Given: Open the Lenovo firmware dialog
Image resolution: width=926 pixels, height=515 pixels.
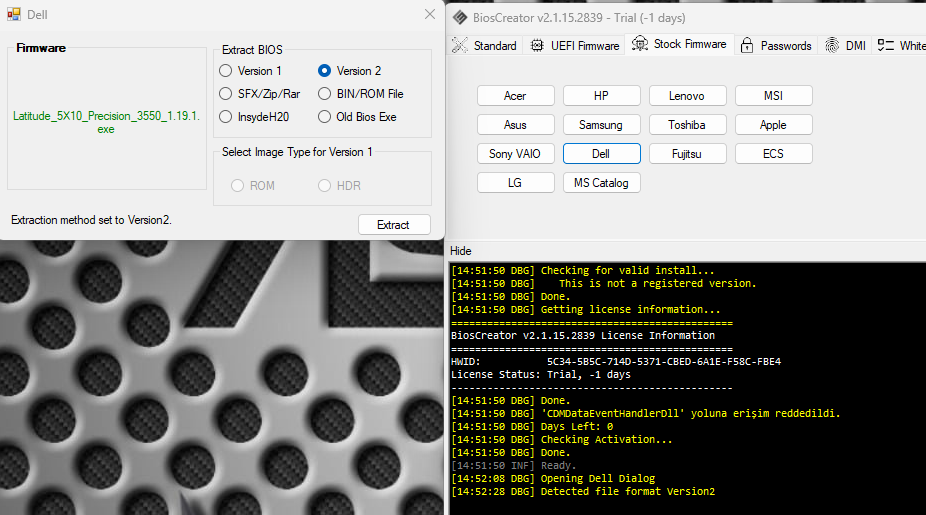Looking at the screenshot, I should (x=688, y=96).
